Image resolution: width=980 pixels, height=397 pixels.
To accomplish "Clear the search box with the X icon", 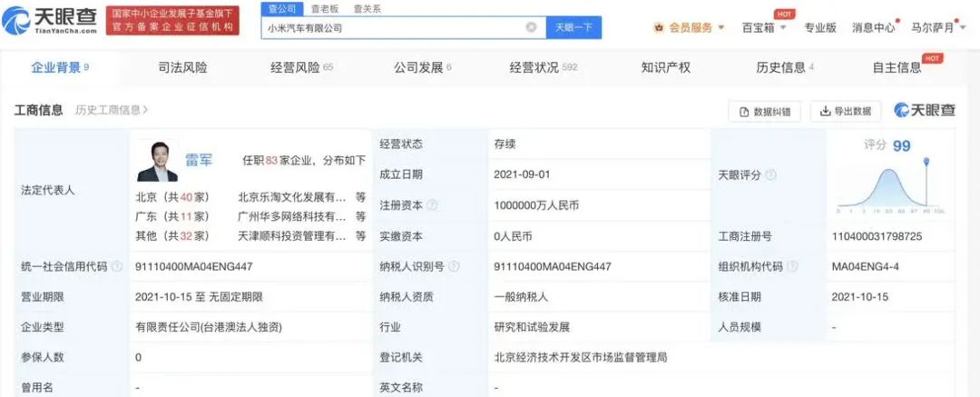I will tap(531, 27).
